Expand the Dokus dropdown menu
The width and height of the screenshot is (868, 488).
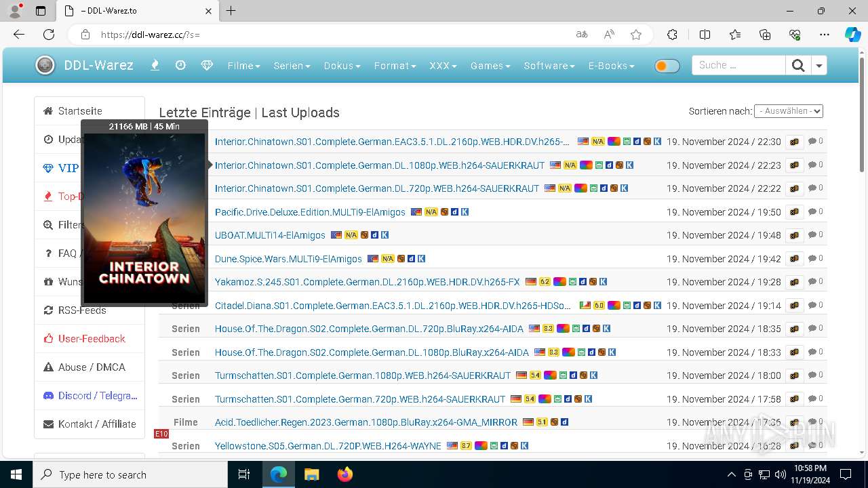[x=342, y=66]
